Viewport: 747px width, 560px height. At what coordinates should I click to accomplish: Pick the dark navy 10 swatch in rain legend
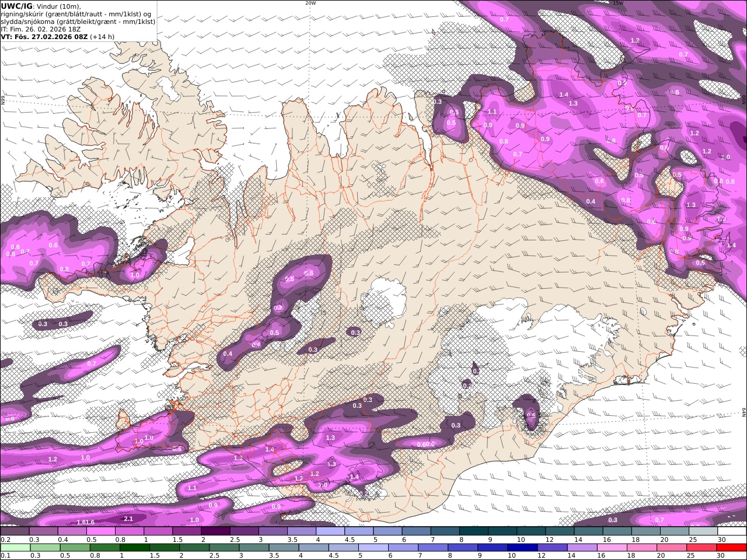click(x=523, y=548)
